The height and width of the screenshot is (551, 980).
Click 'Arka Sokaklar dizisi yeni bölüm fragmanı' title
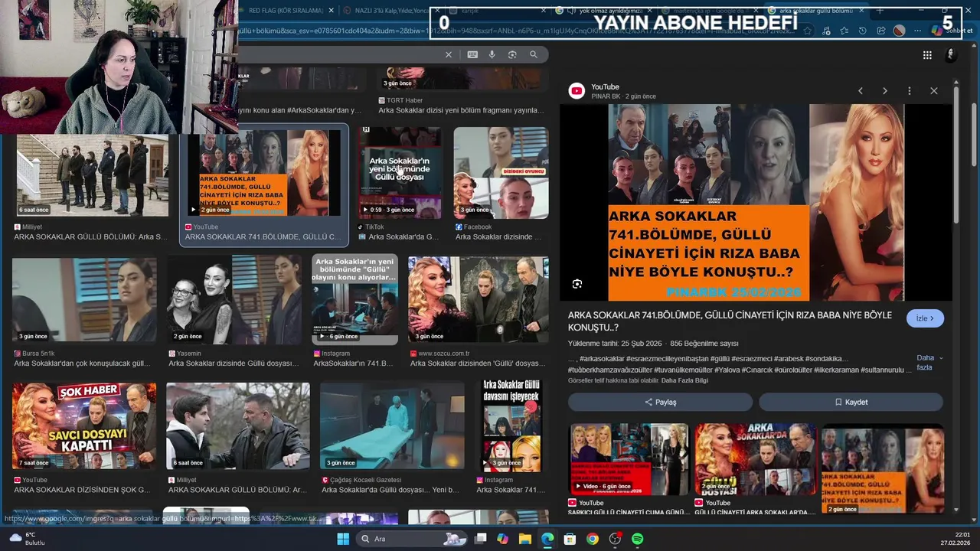click(x=462, y=110)
